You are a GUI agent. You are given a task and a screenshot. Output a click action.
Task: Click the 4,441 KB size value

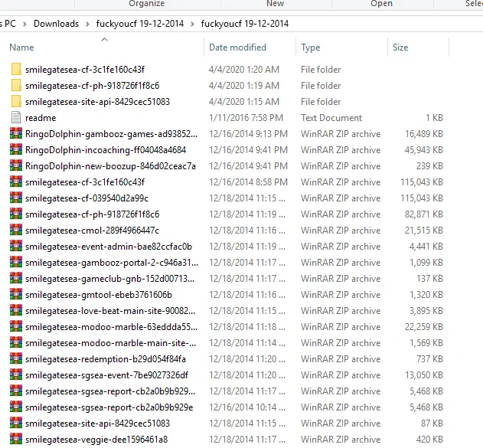[x=426, y=246]
